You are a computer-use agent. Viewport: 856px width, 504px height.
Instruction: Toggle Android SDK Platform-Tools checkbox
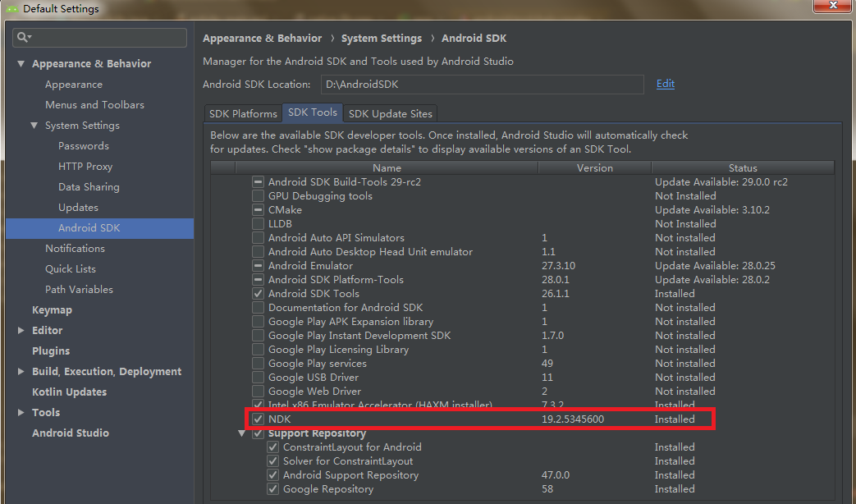coord(259,280)
